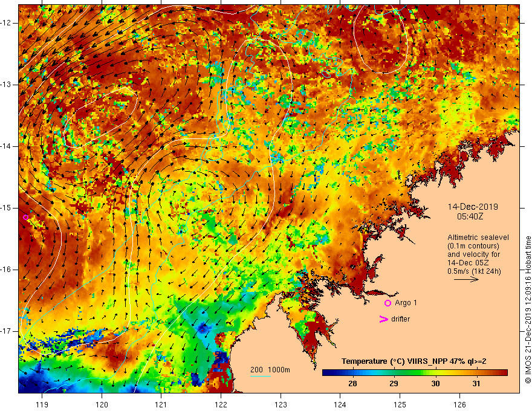This screenshot has height=411, width=532.
Task: Click the magenta Argo 1 circle legend symbol
Action: click(388, 303)
